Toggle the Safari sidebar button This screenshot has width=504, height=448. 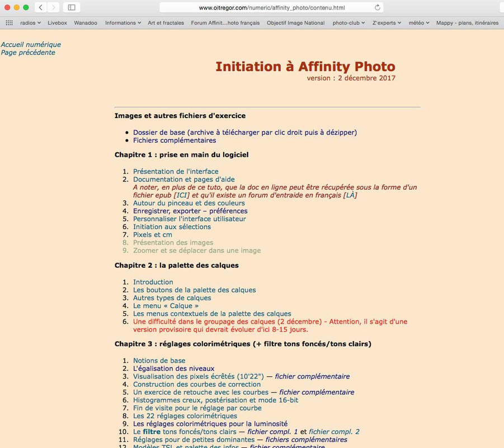[72, 7]
